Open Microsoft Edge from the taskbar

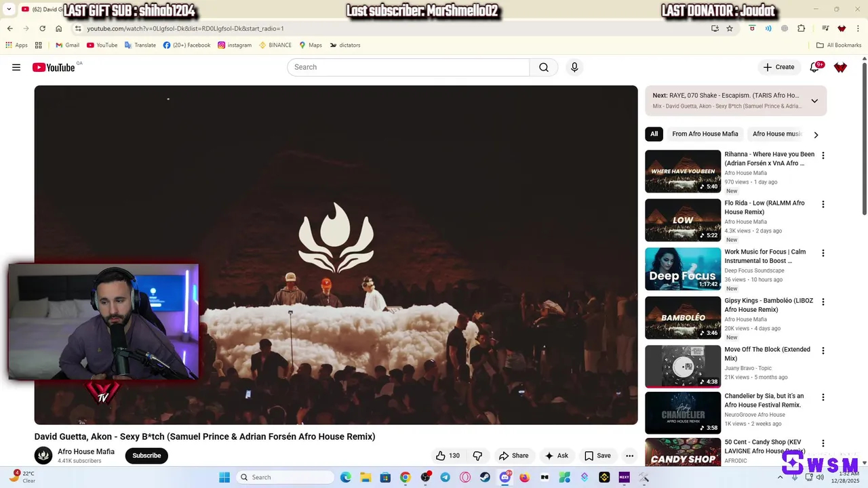346,477
